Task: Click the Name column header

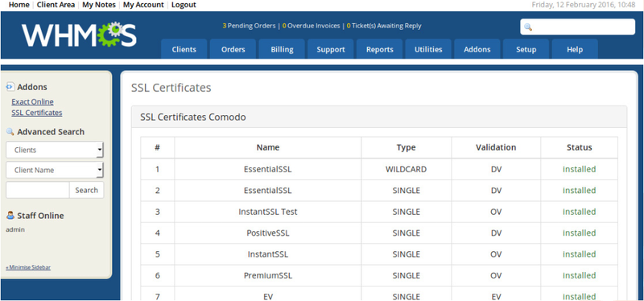Action: 268,147
